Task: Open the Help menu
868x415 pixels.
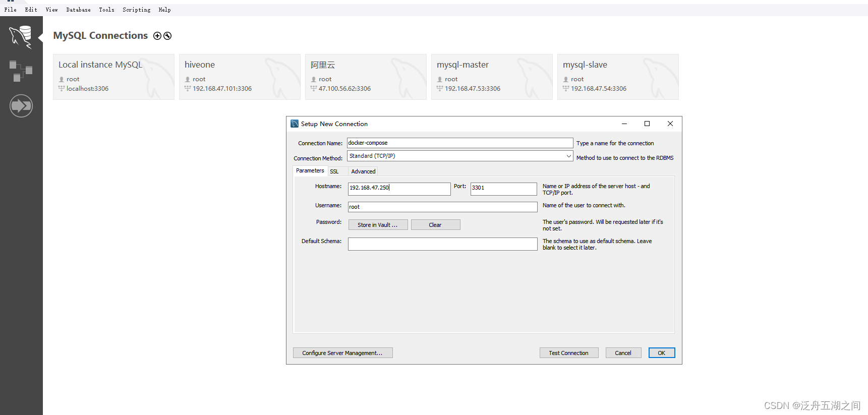Action: 164,10
